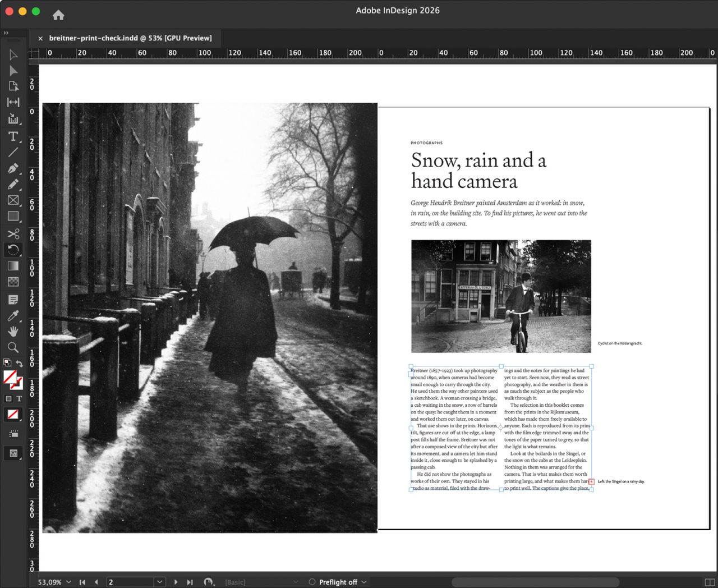Close the breitner-print-check.indd tab
The height and width of the screenshot is (588, 718).
pyautogui.click(x=40, y=38)
